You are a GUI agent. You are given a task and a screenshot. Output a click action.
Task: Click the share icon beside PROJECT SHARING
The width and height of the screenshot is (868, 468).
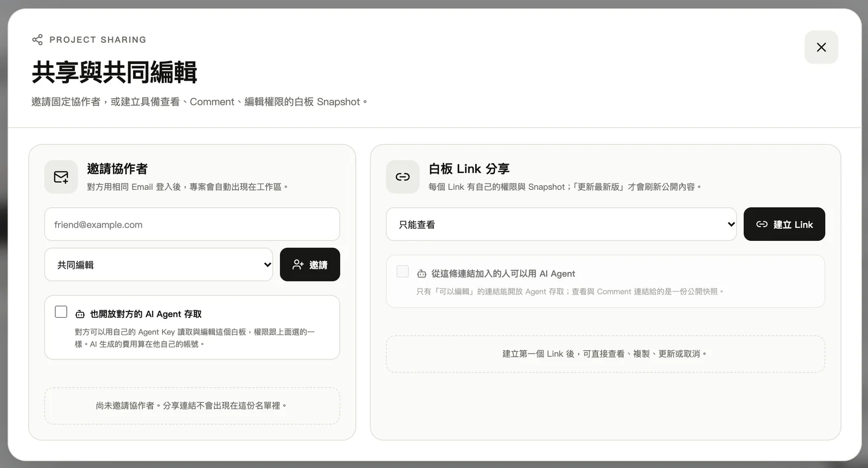click(x=37, y=40)
